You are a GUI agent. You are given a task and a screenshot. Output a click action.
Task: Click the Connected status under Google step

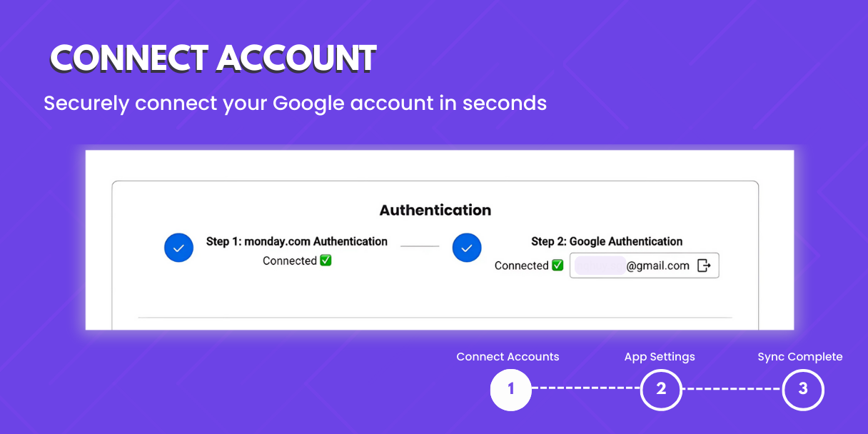[x=522, y=266]
